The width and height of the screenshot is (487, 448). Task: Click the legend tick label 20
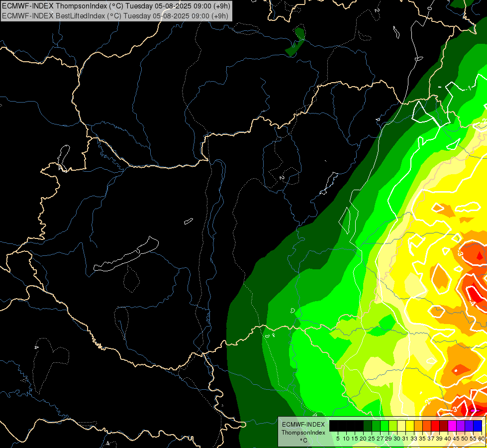coord(364,439)
